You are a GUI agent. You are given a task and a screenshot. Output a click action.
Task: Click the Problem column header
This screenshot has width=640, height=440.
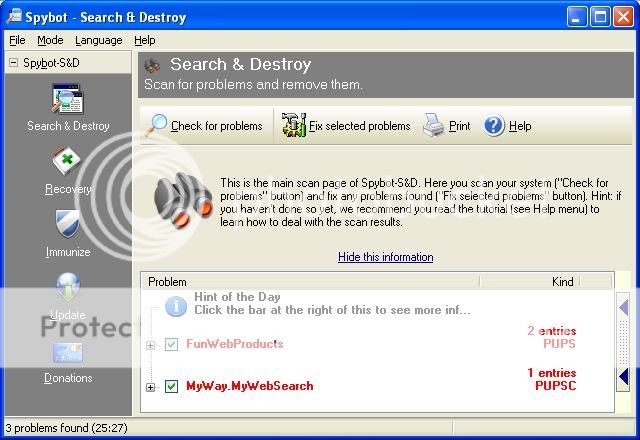[x=311, y=282]
